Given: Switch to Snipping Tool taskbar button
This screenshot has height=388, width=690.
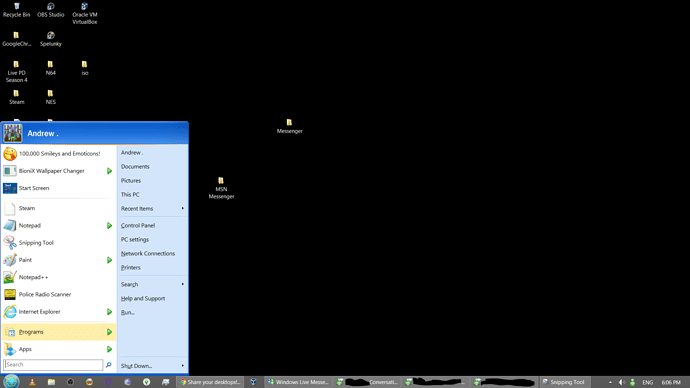Looking at the screenshot, I should point(565,382).
